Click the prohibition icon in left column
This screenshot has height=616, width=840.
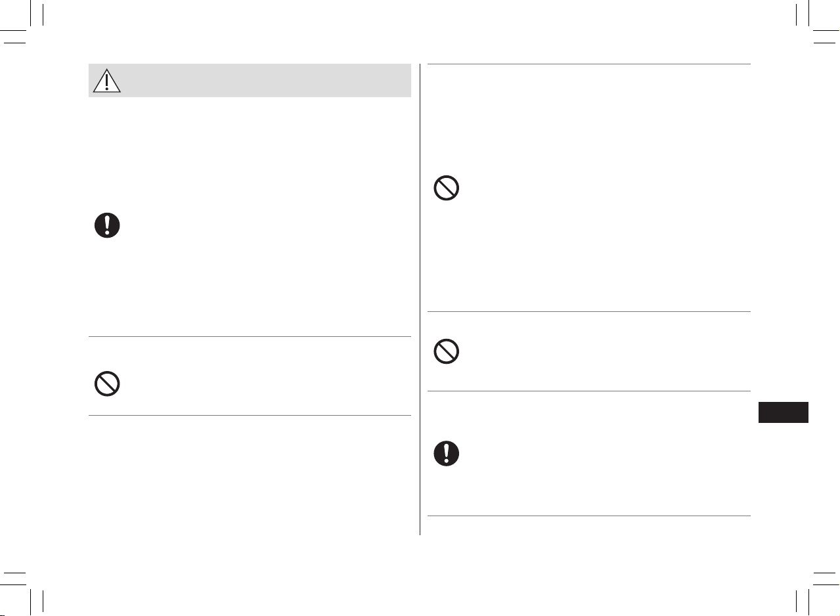107,384
